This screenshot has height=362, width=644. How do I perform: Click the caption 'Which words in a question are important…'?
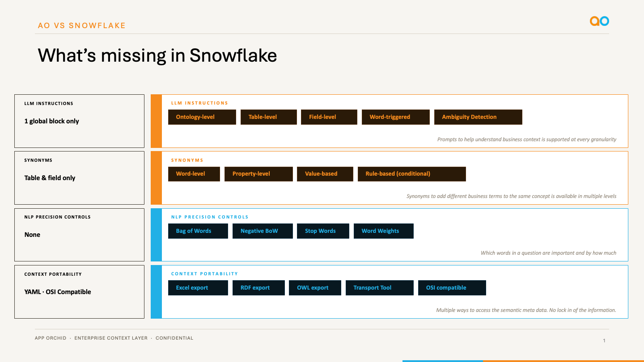pos(548,253)
